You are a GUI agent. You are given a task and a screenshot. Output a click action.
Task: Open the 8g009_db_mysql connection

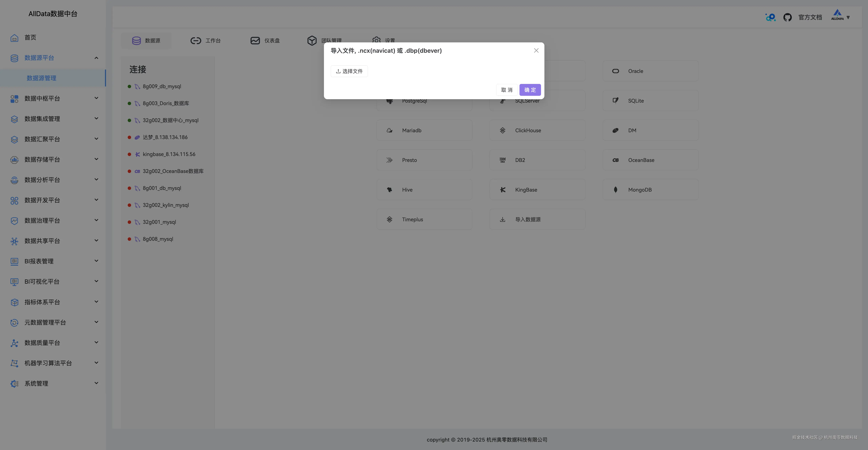click(162, 87)
